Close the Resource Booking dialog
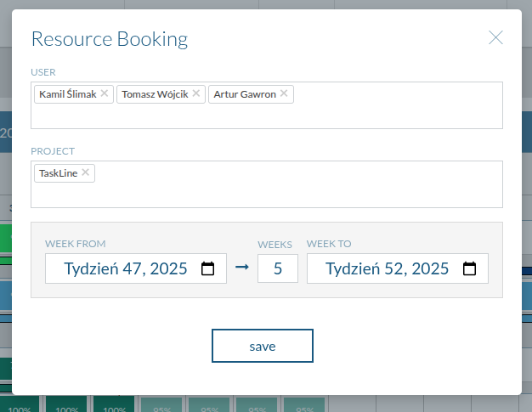Screen dimensions: 532x412 [x=495, y=37]
